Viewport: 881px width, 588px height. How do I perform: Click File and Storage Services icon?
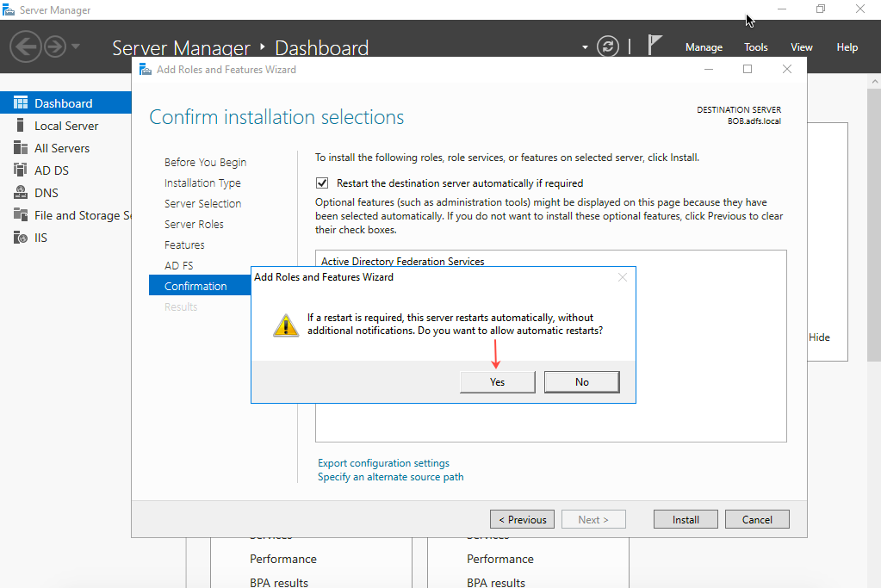[x=20, y=214]
